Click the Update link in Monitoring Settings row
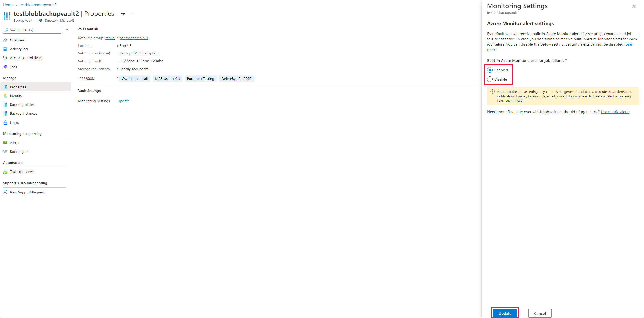 (123, 101)
